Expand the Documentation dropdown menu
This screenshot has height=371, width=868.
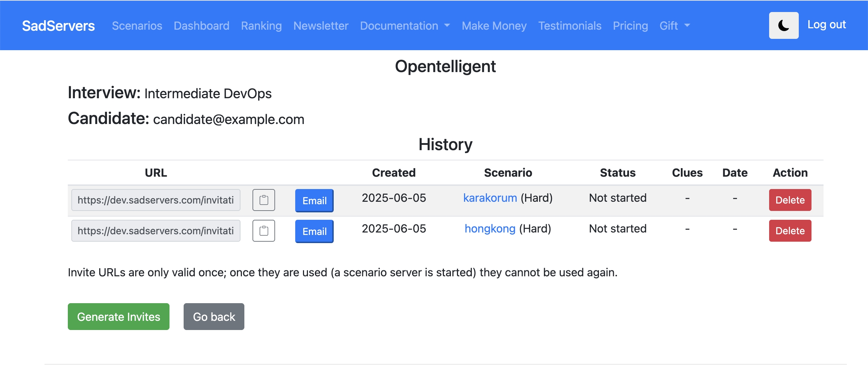405,26
